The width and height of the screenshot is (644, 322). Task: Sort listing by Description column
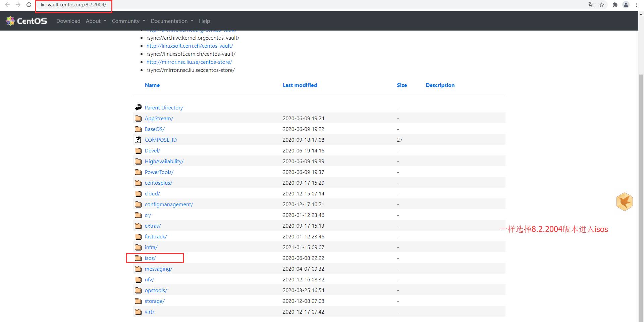pos(440,85)
